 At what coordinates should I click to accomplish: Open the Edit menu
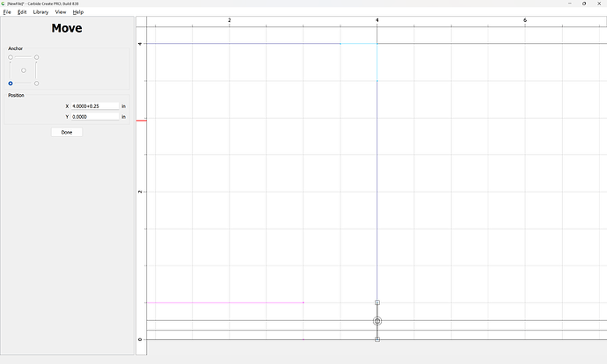pos(22,12)
